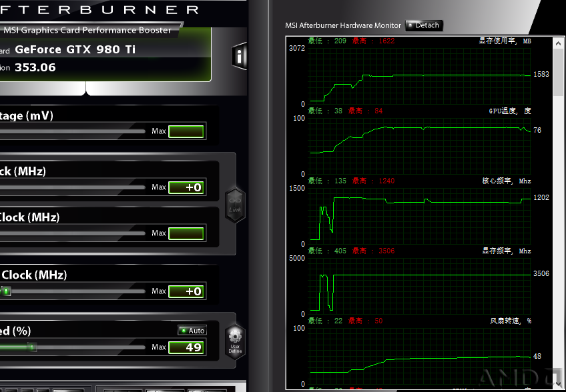Click the memory clock maximum 最高 : 3506
566x392 pixels.
coord(373,251)
